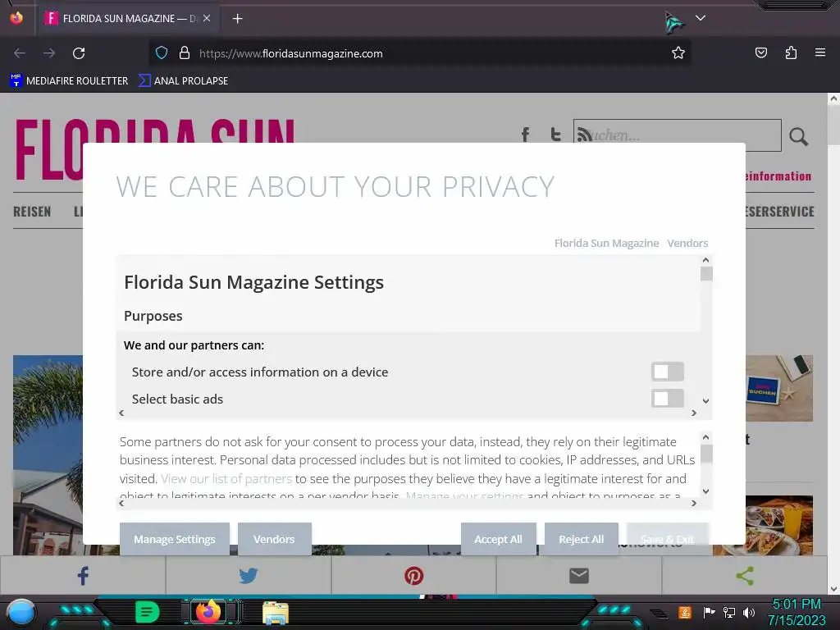Viewport: 840px width, 630px height.
Task: Open the file explorer taskbar icon
Action: pos(276,613)
